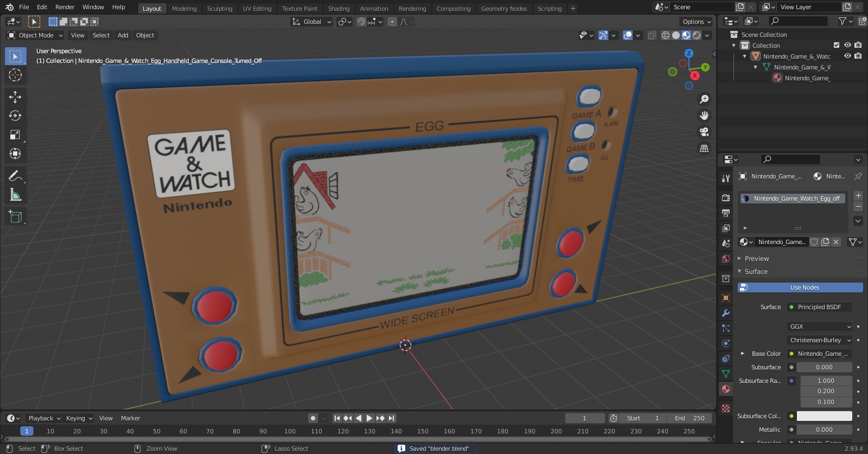Select the Add Cube tool
Image resolution: width=868 pixels, height=454 pixels.
point(15,217)
